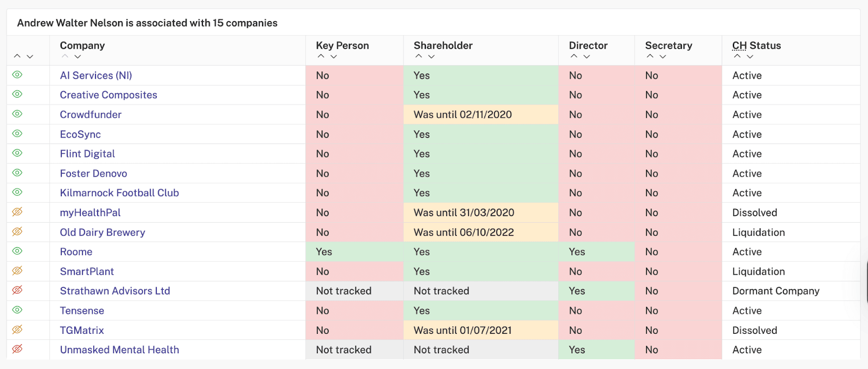Screen dimensions: 868x369
Task: Click the red eye icon beside Unmasked Mental Health
Action: coord(17,349)
